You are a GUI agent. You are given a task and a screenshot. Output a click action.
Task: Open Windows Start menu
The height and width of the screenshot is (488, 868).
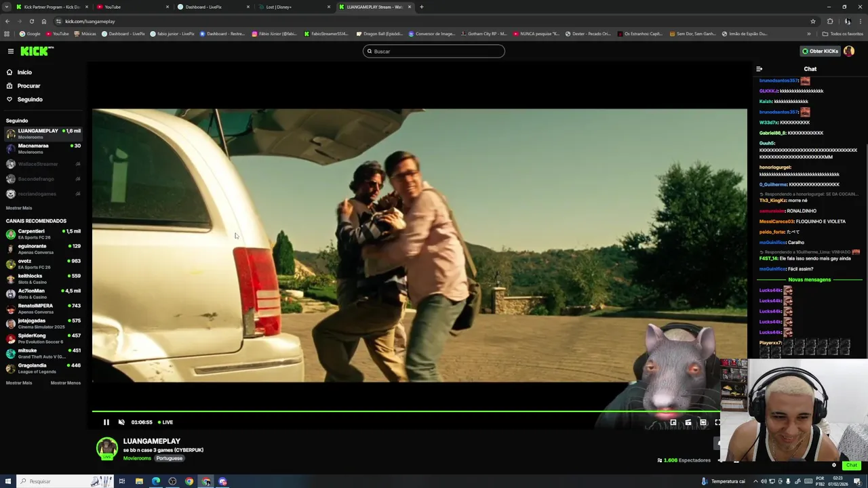click(7, 481)
